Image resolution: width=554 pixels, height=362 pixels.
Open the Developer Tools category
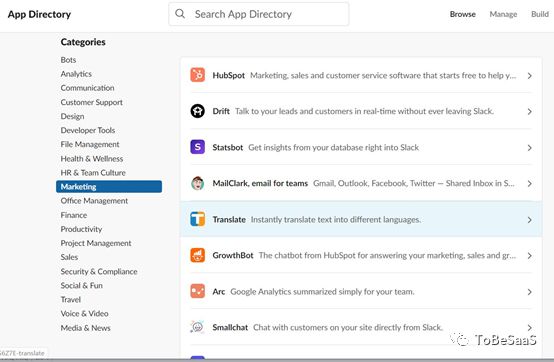[88, 130]
